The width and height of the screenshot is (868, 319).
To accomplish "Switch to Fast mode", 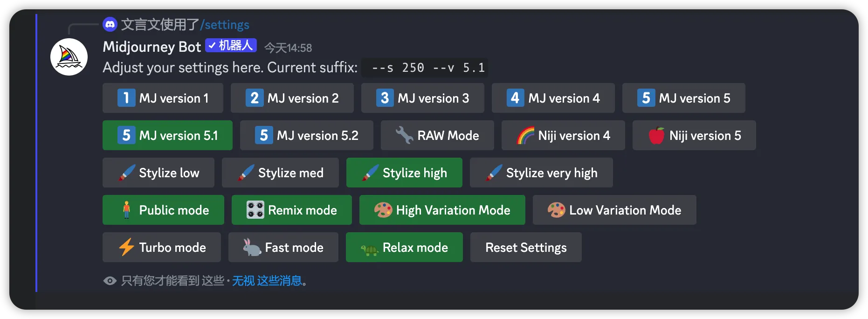I will click(283, 247).
